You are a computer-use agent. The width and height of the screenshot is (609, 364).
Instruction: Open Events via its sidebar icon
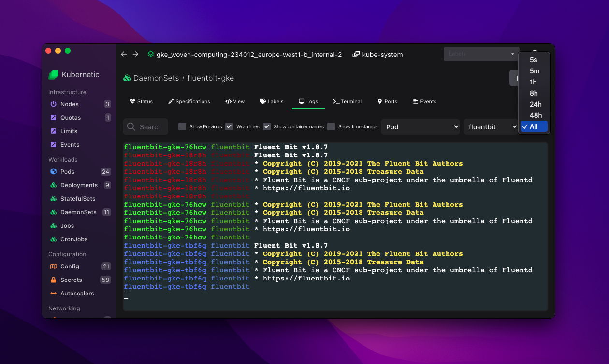click(54, 145)
